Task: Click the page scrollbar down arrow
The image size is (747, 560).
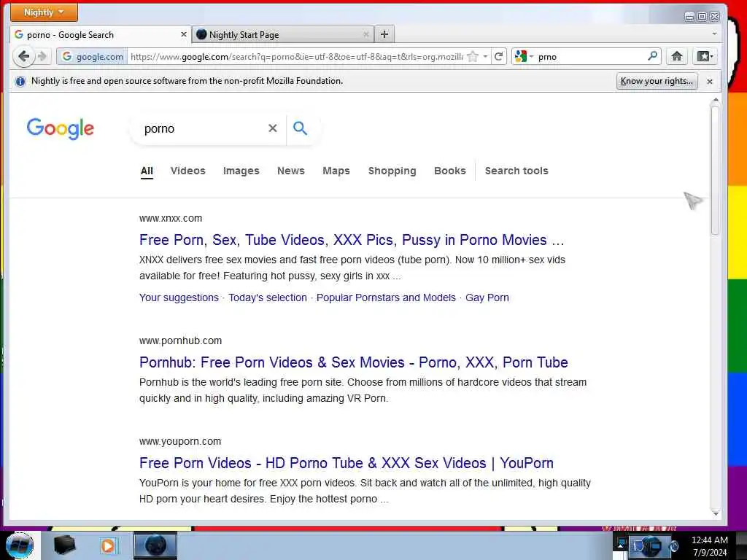Action: pyautogui.click(x=715, y=514)
